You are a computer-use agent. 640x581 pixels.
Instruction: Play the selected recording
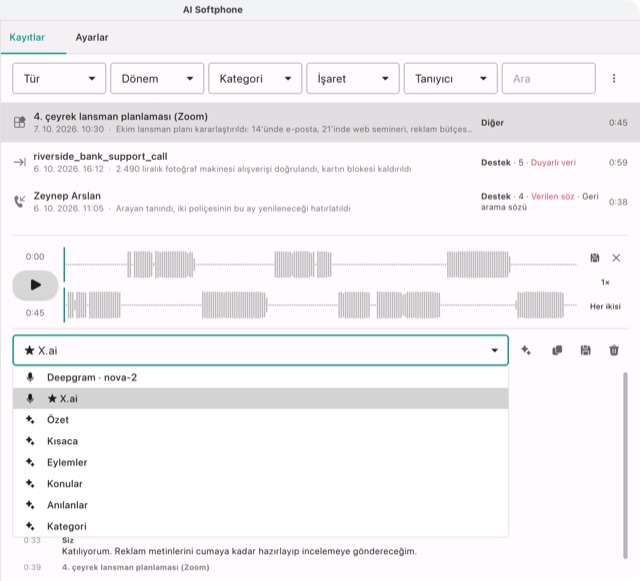coord(35,285)
